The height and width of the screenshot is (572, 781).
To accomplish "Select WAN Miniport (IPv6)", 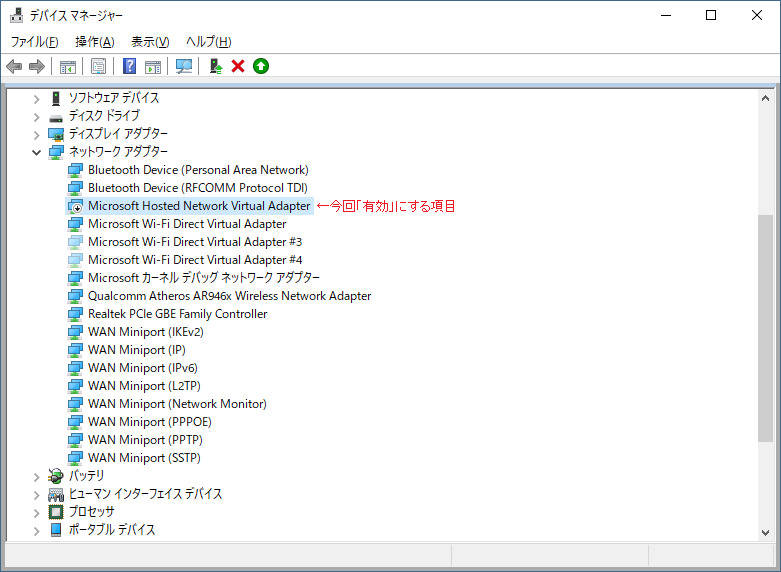I will [142, 368].
